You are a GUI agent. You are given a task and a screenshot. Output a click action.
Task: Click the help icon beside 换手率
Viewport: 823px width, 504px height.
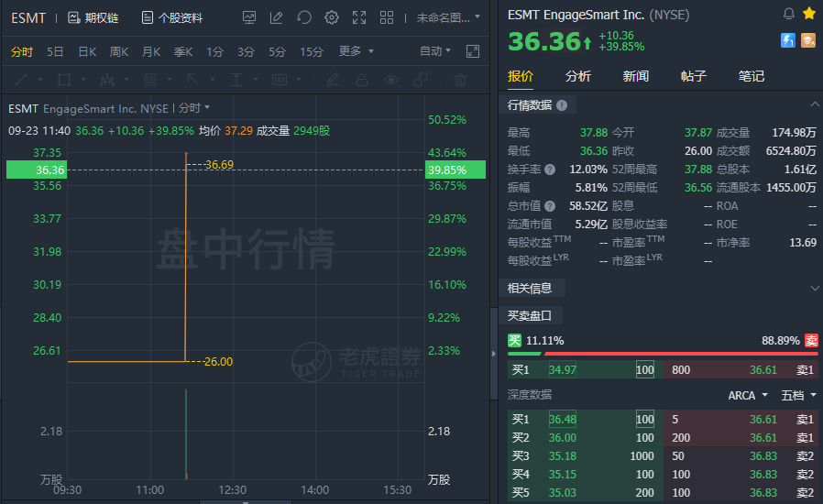click(550, 170)
